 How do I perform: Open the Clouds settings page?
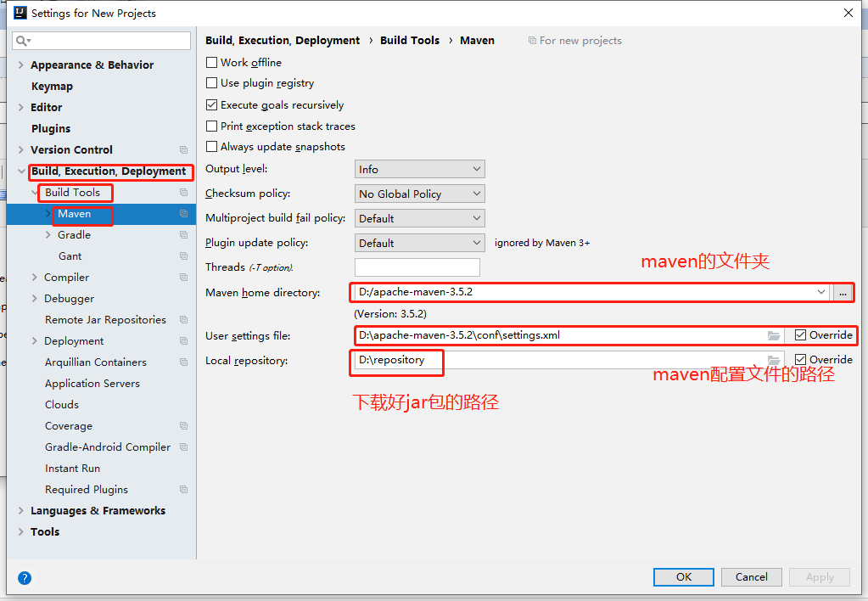tap(62, 404)
